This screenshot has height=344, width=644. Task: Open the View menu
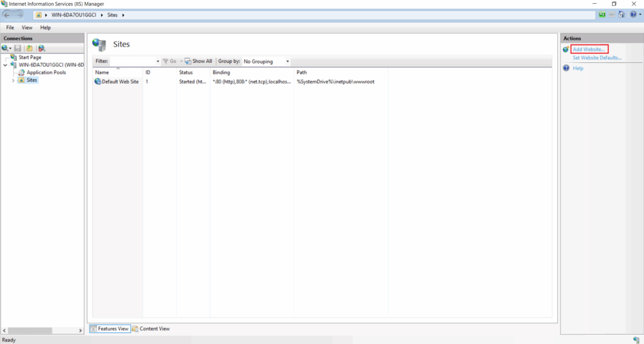[27, 28]
